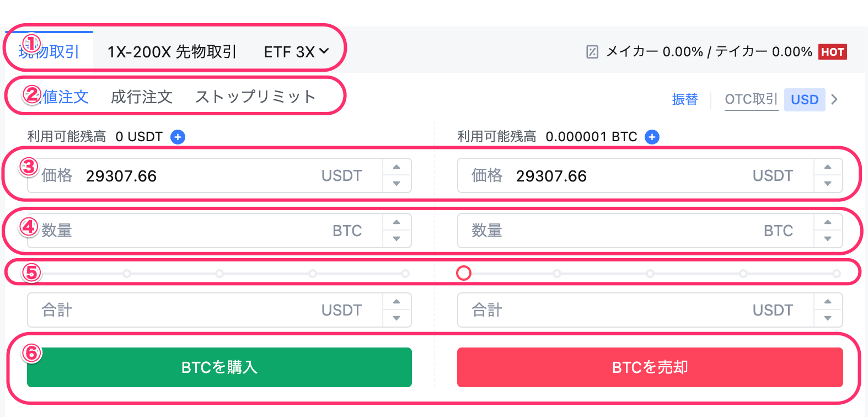This screenshot has width=868, height=417.
Task: Open the maker/taker fee percentage icon
Action: tap(592, 52)
